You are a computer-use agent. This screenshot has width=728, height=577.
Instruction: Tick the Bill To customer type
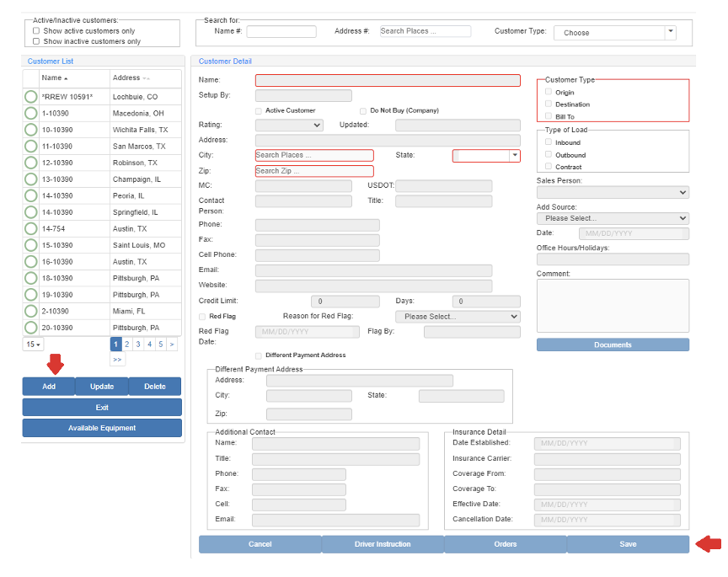[x=549, y=116]
